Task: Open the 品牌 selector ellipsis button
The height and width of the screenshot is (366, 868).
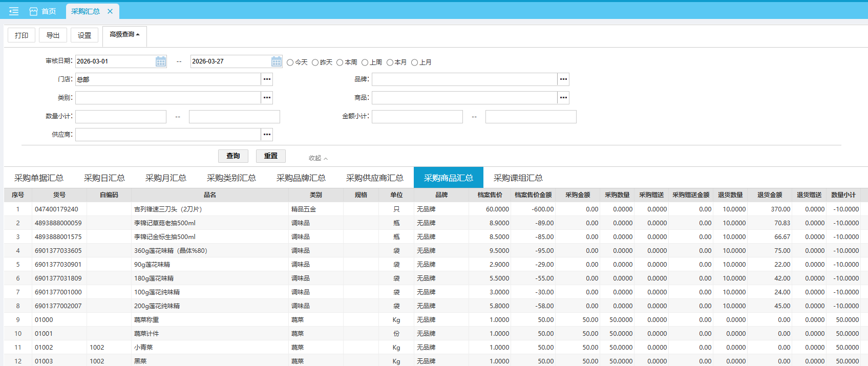Action: 563,79
